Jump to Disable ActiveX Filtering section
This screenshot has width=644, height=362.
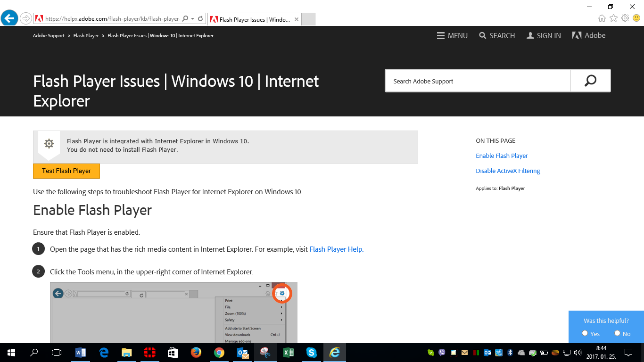pos(508,171)
